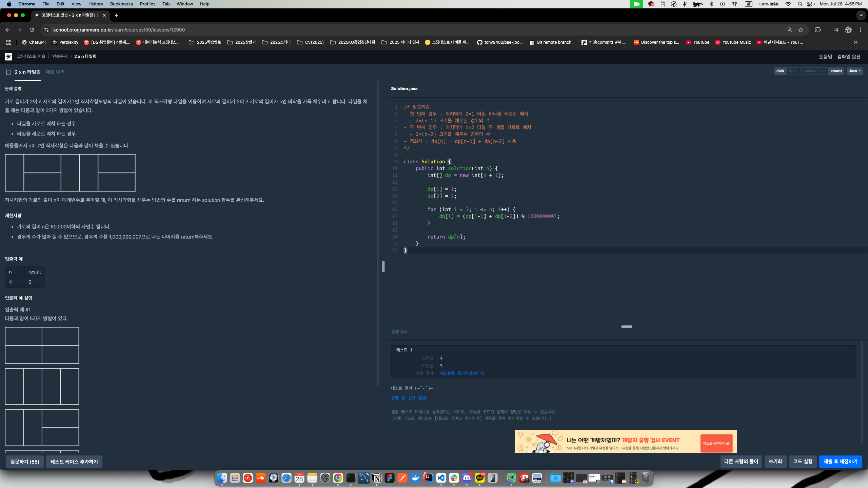Select emacs key binding mode
Screen dimensions: 868x488
pyautogui.click(x=836, y=71)
